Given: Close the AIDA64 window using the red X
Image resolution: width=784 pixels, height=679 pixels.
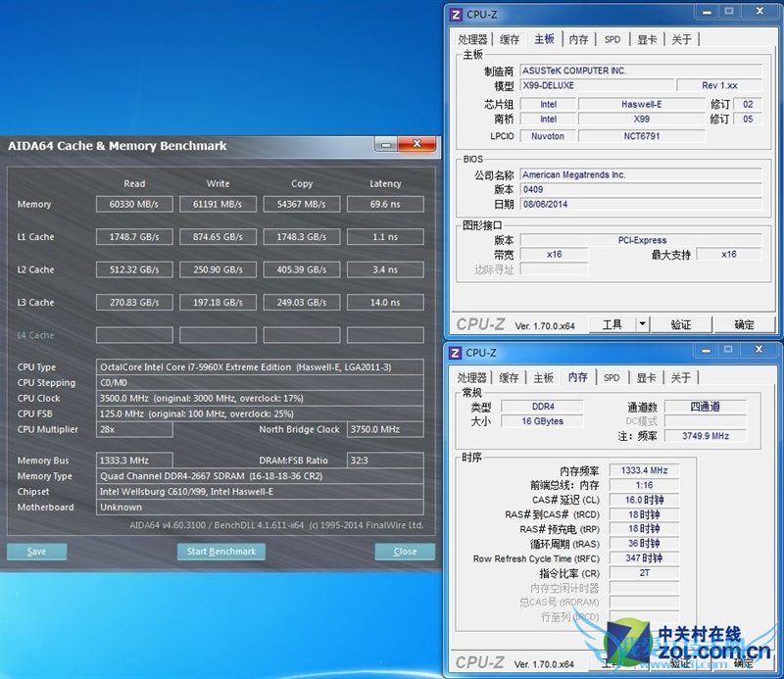Looking at the screenshot, I should (x=417, y=145).
